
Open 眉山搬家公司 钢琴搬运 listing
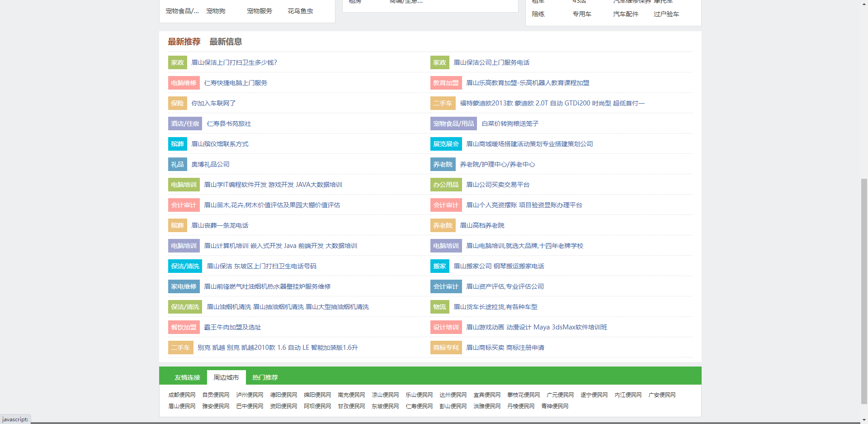[x=499, y=266]
